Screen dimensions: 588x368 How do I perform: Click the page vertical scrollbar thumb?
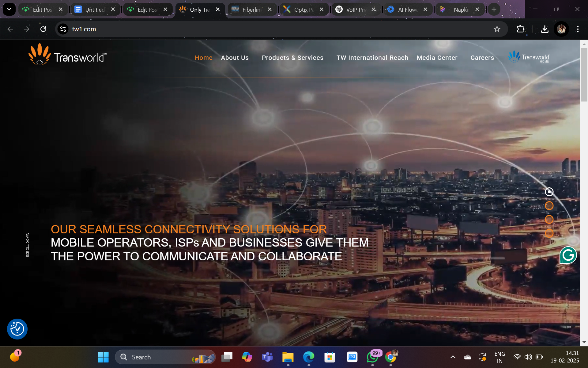pos(584,75)
